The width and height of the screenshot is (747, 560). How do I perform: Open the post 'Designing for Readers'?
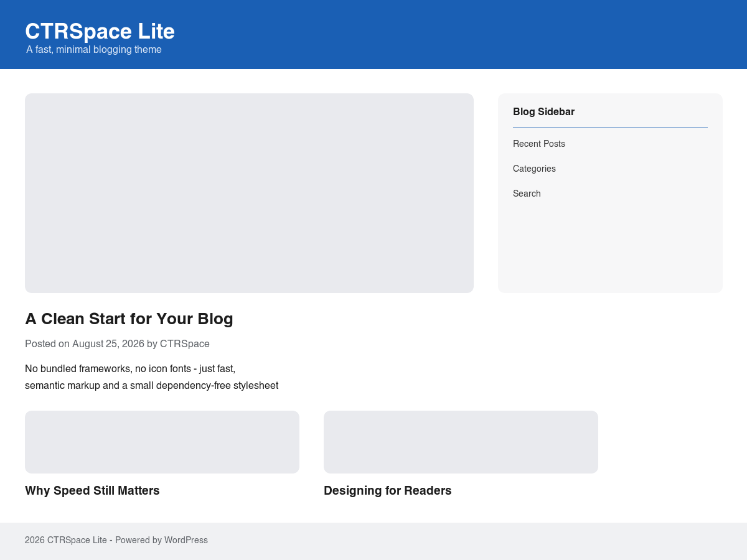(387, 490)
